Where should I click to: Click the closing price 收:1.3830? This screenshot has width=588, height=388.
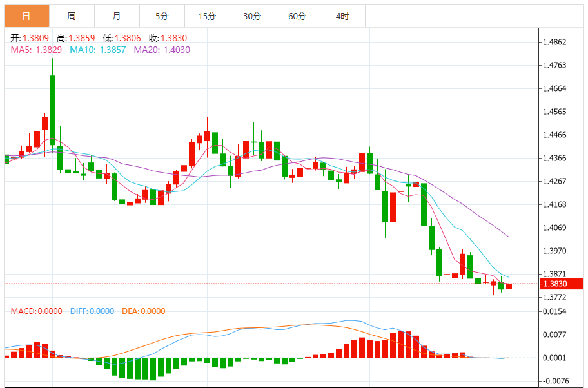coord(168,38)
